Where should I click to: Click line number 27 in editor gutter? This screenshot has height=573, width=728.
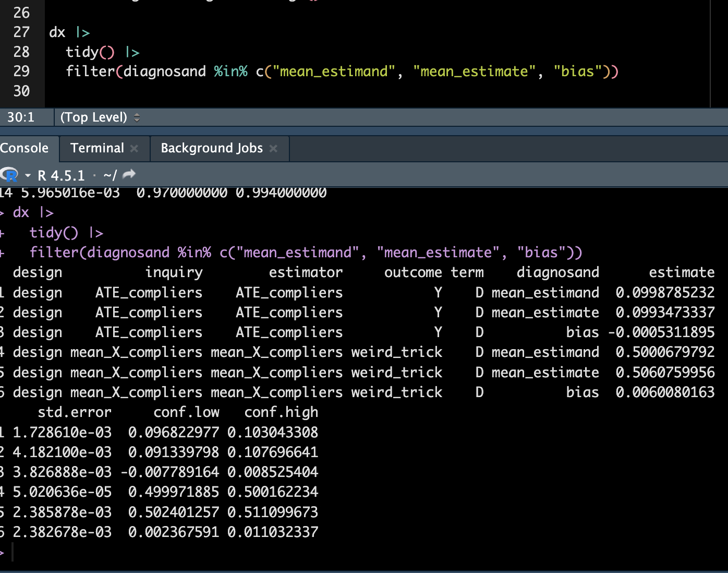pos(21,32)
